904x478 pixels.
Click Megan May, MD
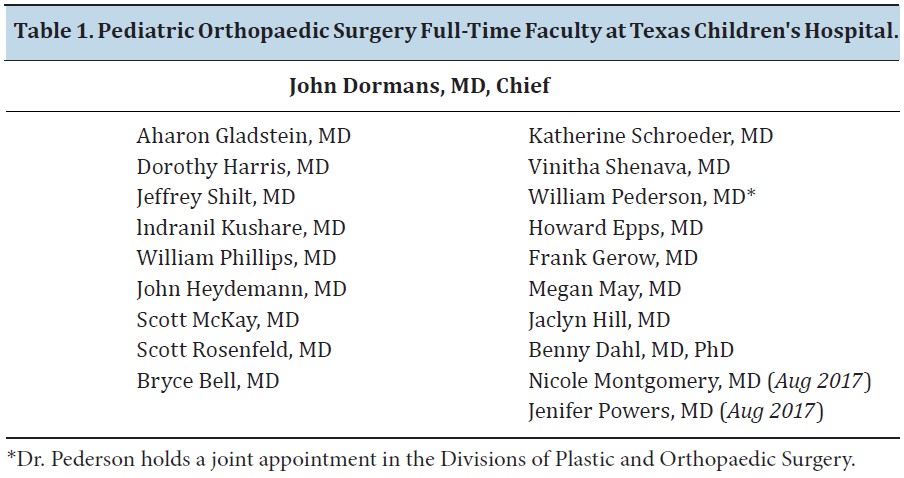click(x=605, y=289)
